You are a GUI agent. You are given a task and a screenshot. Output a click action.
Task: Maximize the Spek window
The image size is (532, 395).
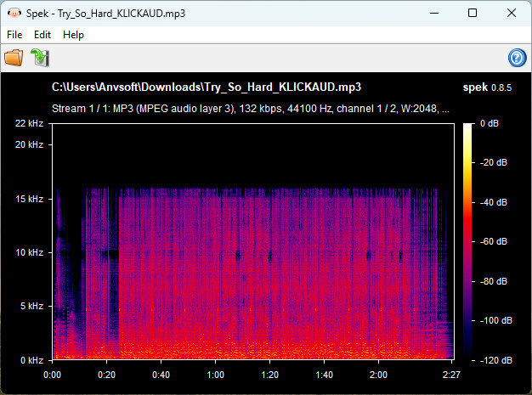pos(473,13)
